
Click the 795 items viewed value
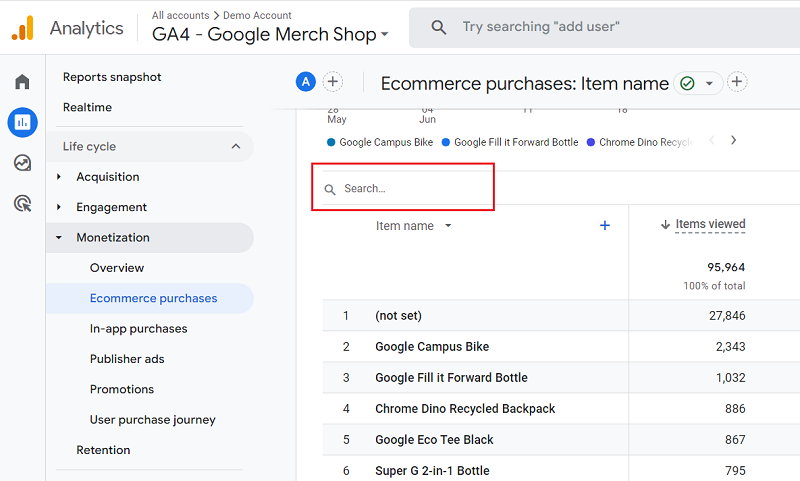coord(735,471)
